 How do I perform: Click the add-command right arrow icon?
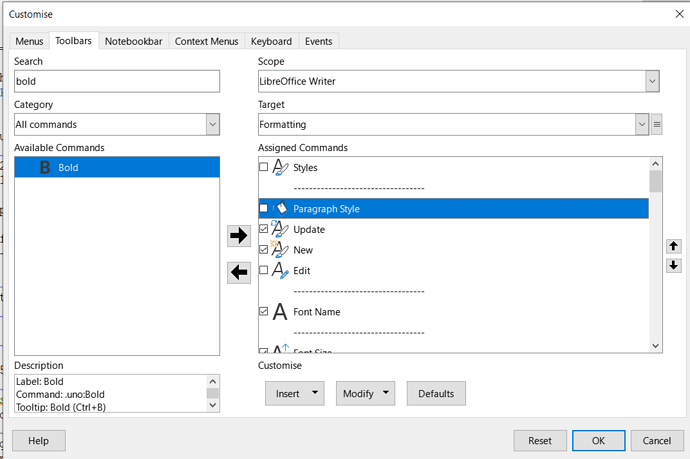pyautogui.click(x=239, y=235)
